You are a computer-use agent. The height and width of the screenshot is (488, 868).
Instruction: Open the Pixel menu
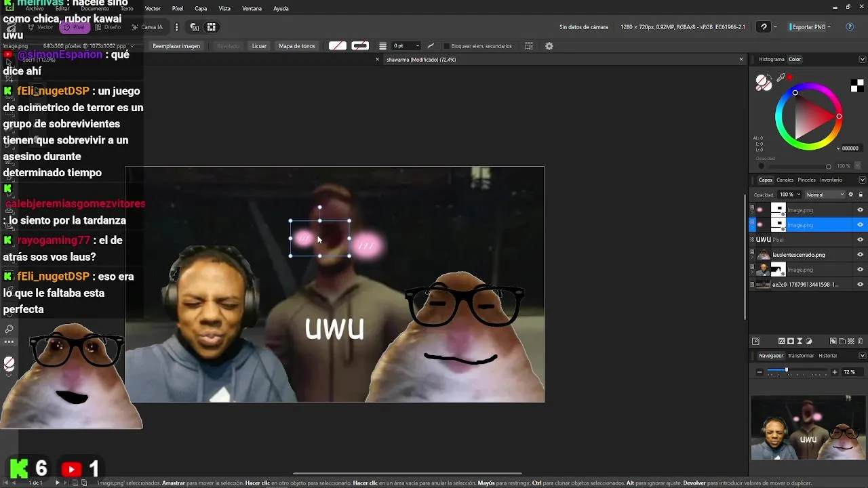(x=178, y=9)
